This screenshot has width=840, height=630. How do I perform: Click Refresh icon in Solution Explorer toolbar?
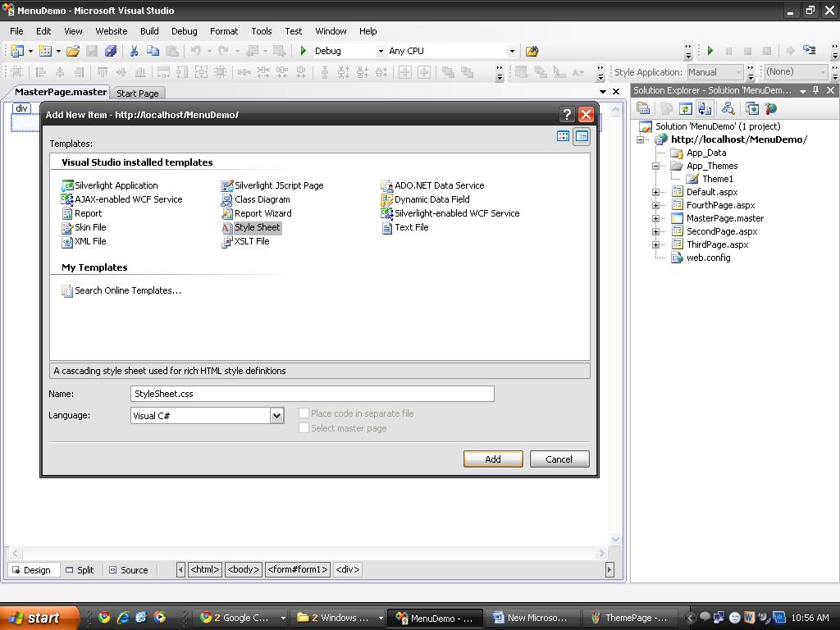[685, 109]
